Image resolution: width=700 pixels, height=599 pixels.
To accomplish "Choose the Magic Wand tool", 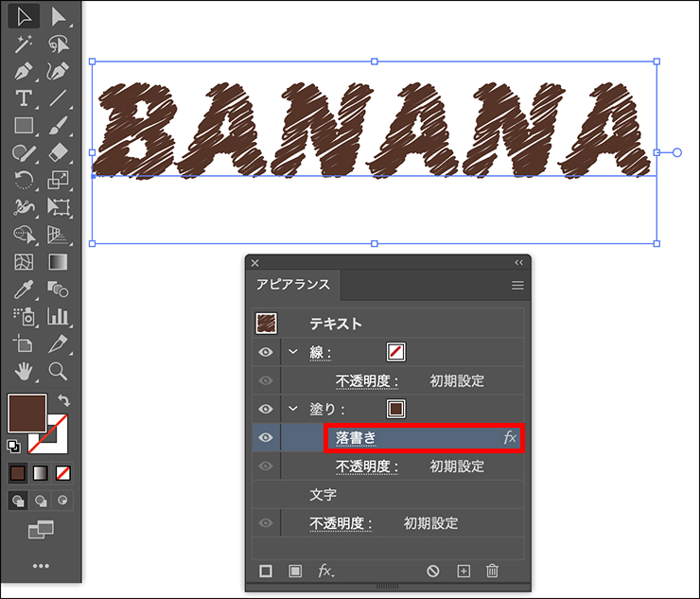I will click(x=24, y=43).
